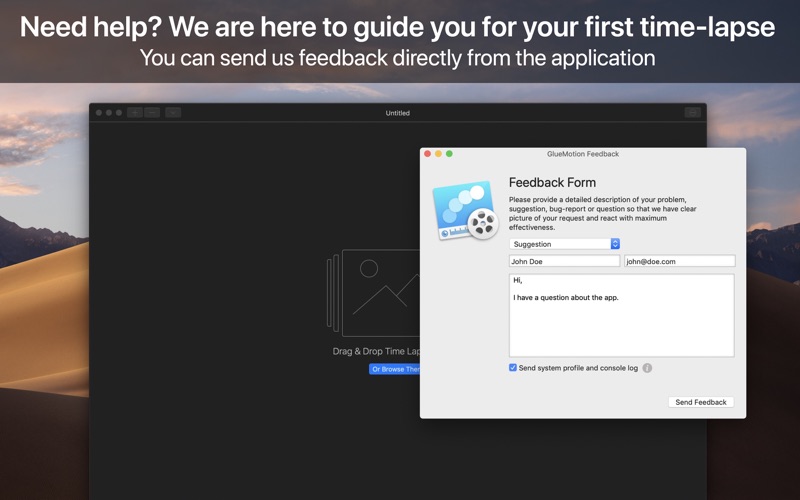Click the info icon next to console log
800x500 pixels.
tap(647, 368)
